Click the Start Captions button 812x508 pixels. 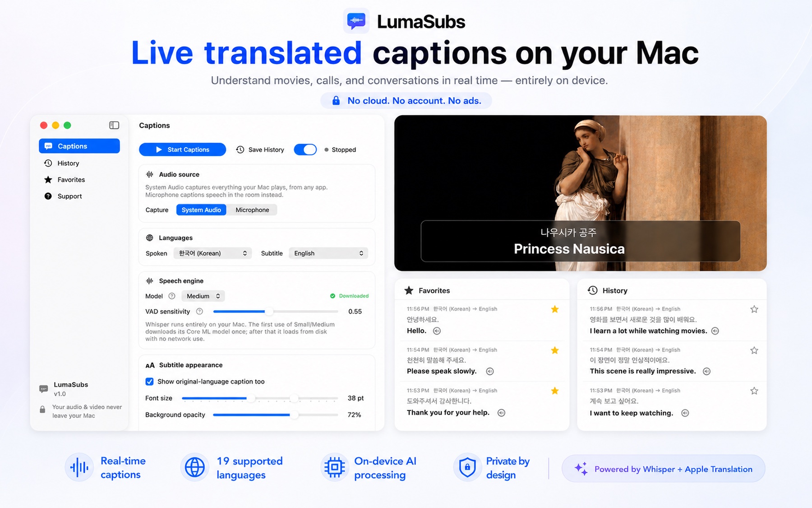(x=182, y=149)
